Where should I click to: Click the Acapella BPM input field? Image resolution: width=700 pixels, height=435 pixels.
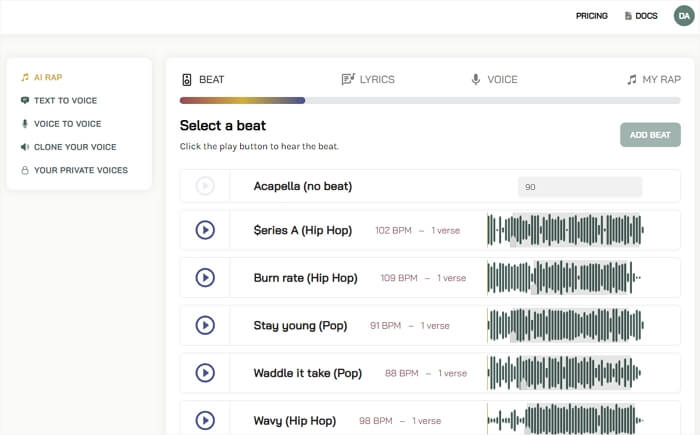click(x=580, y=187)
